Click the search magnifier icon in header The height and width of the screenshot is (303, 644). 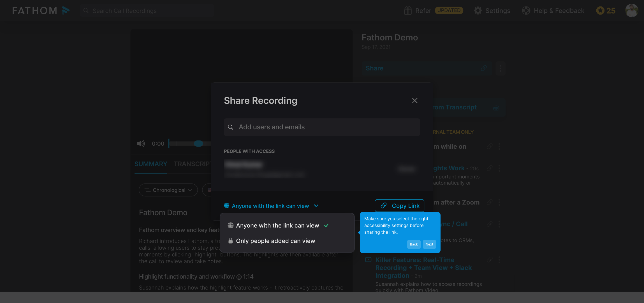pyautogui.click(x=86, y=11)
